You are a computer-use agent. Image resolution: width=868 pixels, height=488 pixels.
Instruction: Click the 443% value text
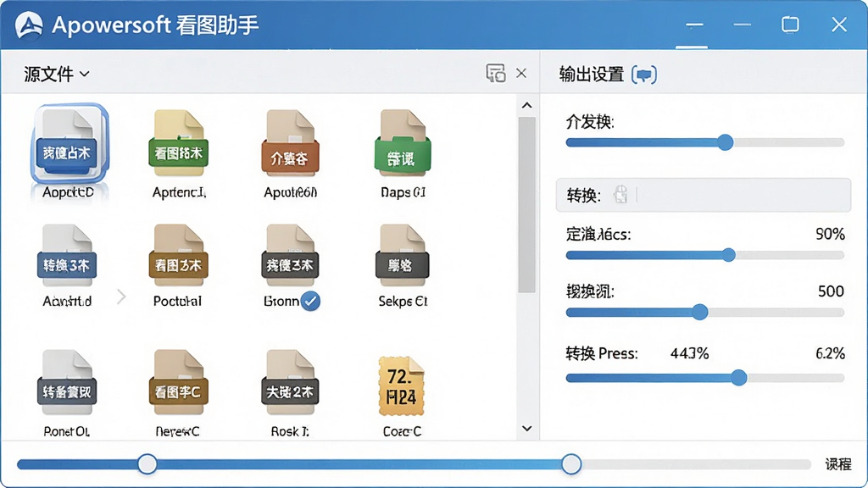(x=689, y=353)
